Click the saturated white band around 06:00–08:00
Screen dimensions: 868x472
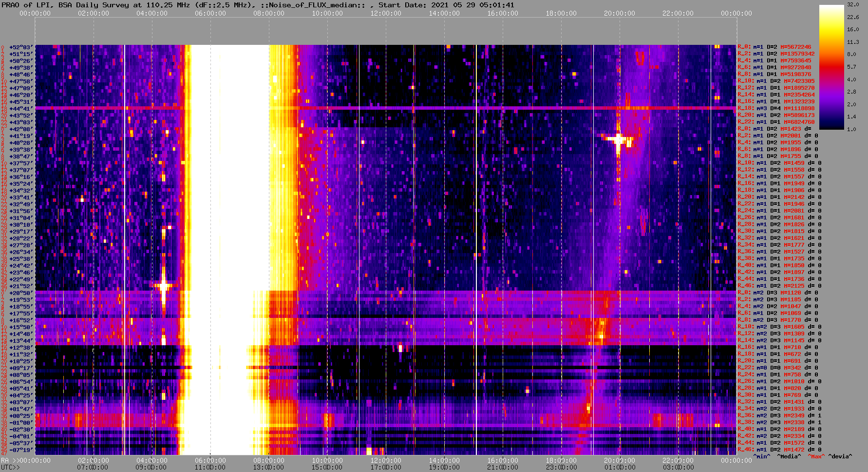[x=230, y=250]
